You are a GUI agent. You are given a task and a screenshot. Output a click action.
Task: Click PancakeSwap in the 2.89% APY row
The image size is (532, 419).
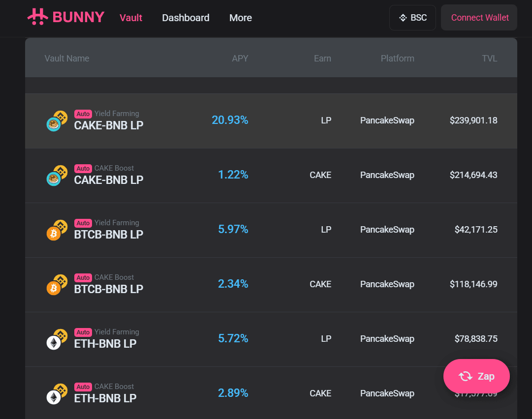click(387, 393)
